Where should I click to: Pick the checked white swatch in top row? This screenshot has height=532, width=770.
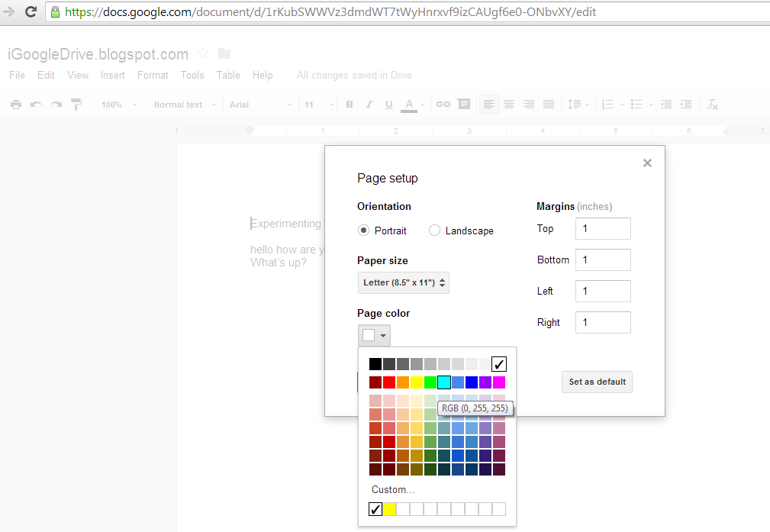click(499, 364)
